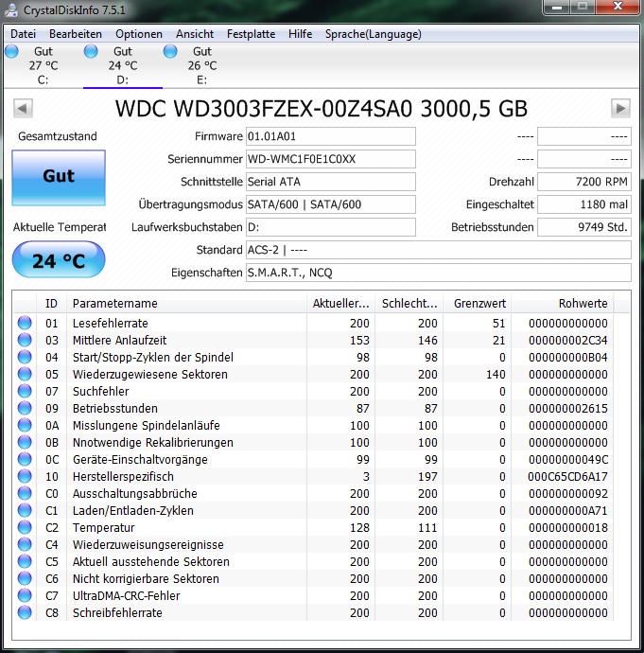The width and height of the screenshot is (644, 653).
Task: Click the Parametername column header
Action: pos(186,303)
